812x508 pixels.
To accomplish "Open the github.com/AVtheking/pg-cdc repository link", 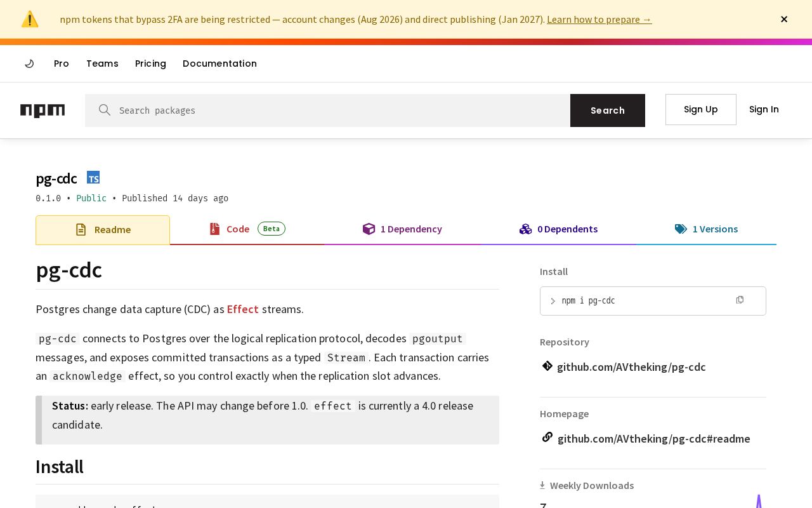I will click(631, 367).
